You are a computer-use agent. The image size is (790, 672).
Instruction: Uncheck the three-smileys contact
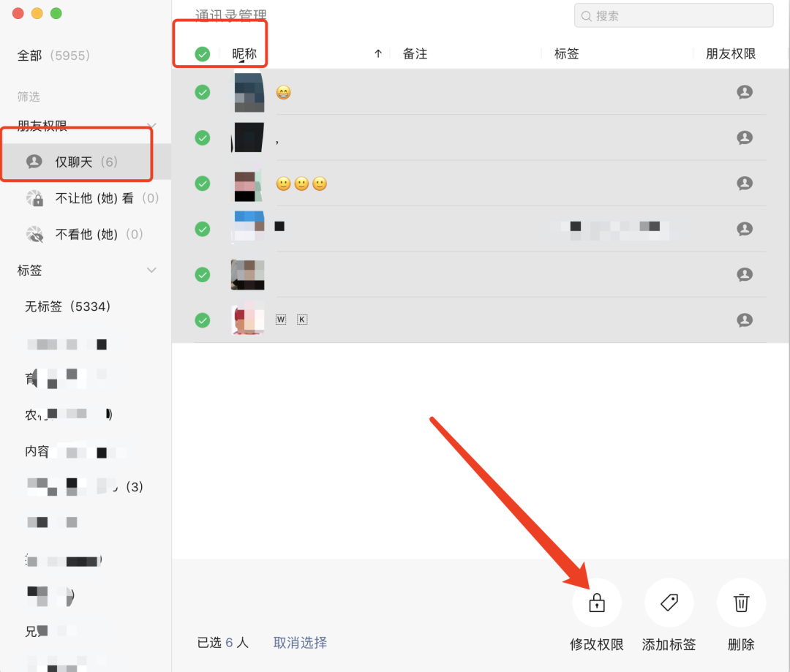click(x=203, y=184)
